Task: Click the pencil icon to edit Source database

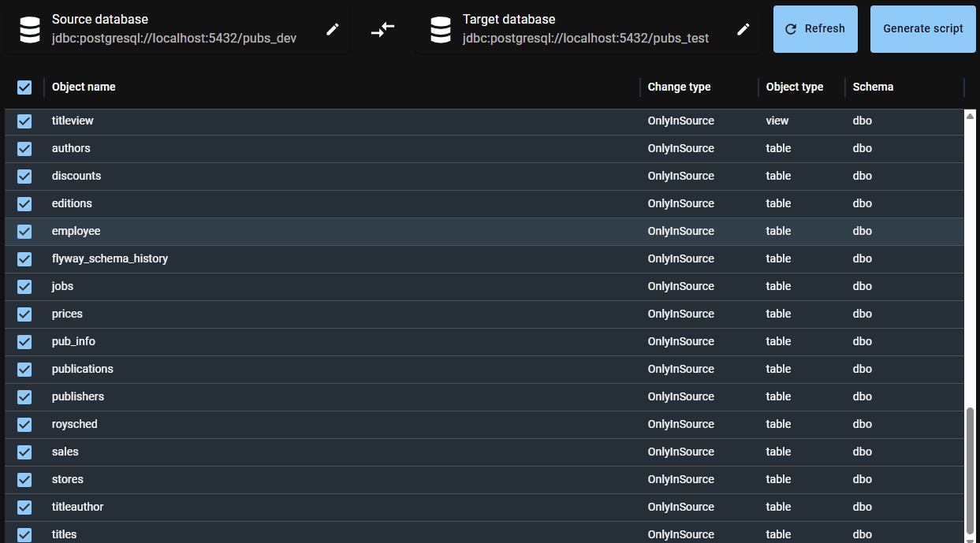Action: pos(332,28)
